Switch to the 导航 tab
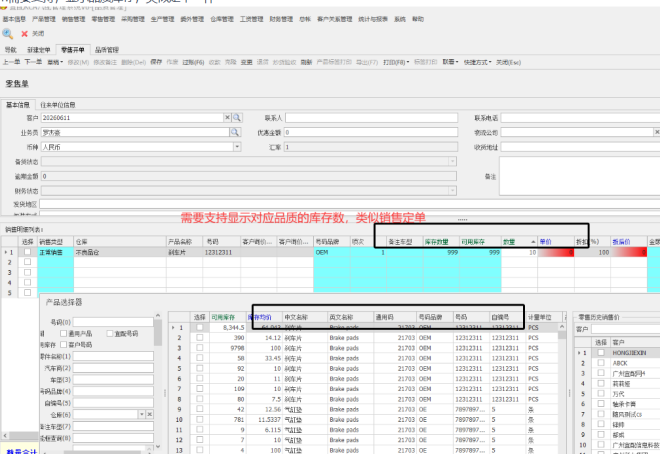This screenshot has height=454, width=660. pos(11,50)
